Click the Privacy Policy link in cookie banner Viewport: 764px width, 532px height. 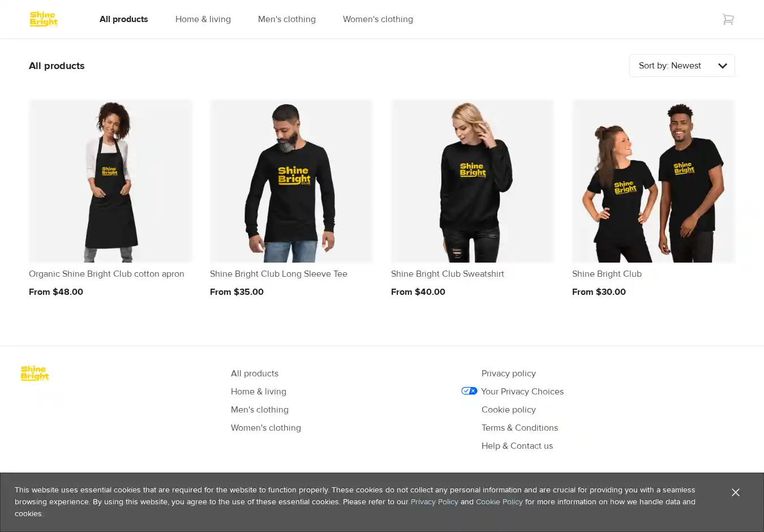pos(434,502)
